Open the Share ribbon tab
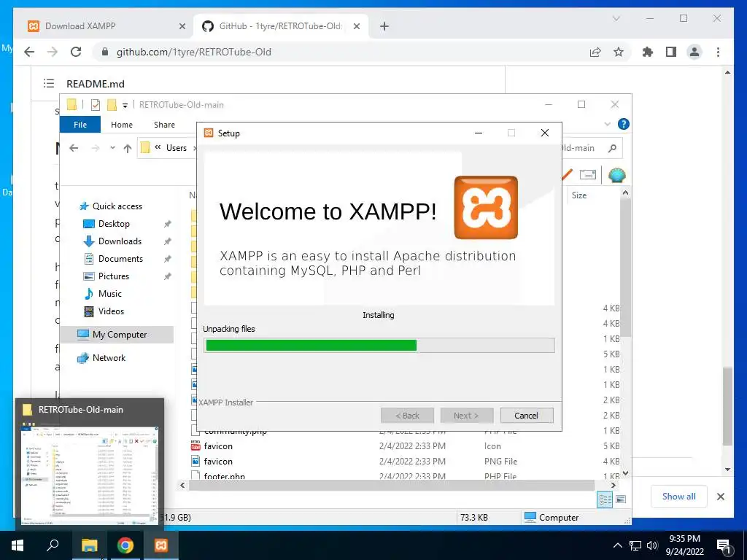 [164, 124]
